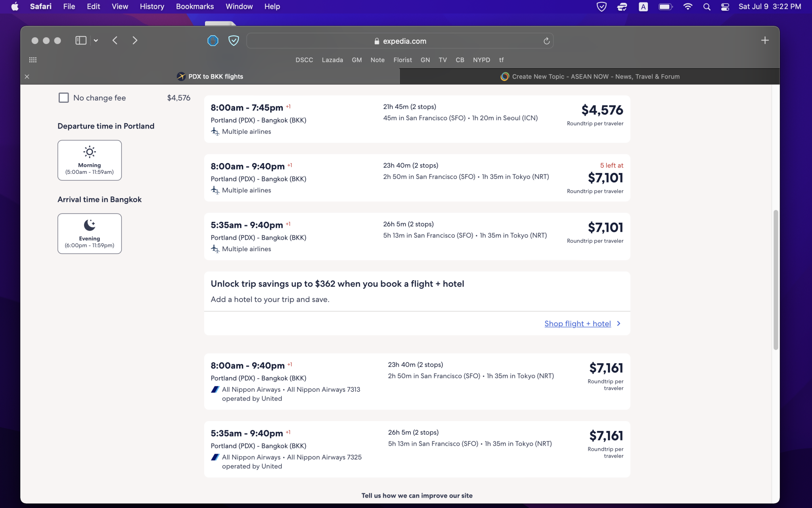Open the shield checkmark extension icon
Image resolution: width=812 pixels, height=508 pixels.
(234, 40)
